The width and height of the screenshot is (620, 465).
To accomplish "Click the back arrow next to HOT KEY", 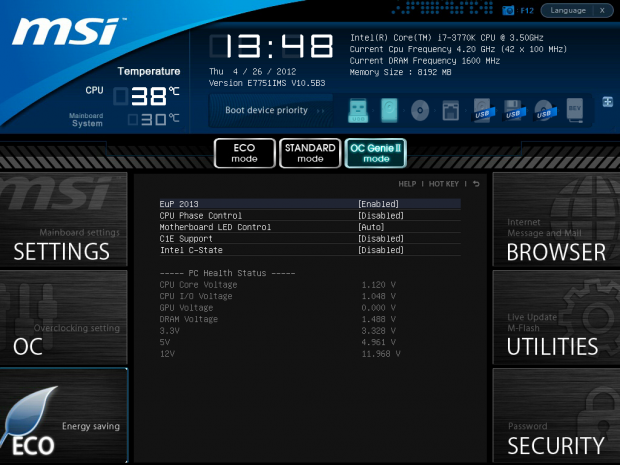I will pyautogui.click(x=476, y=184).
